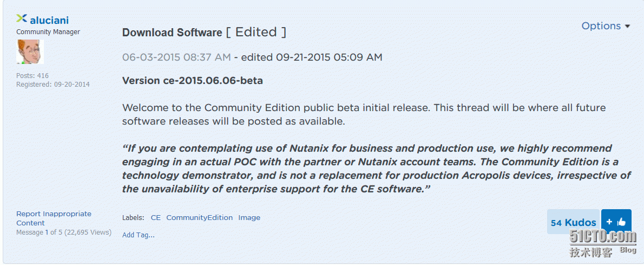Click the Version ce-2015.06.06-beta heading

click(193, 80)
